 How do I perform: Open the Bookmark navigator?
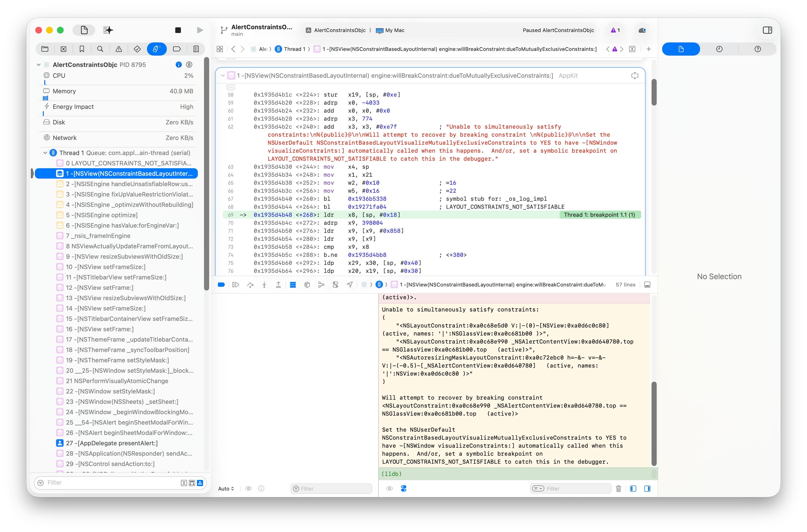[82, 49]
